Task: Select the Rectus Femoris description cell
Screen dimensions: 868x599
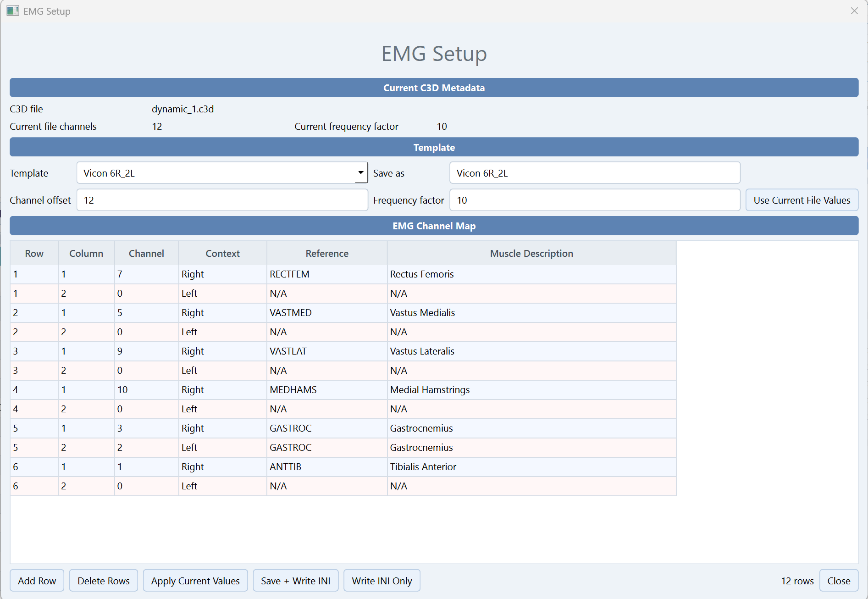Action: [531, 274]
